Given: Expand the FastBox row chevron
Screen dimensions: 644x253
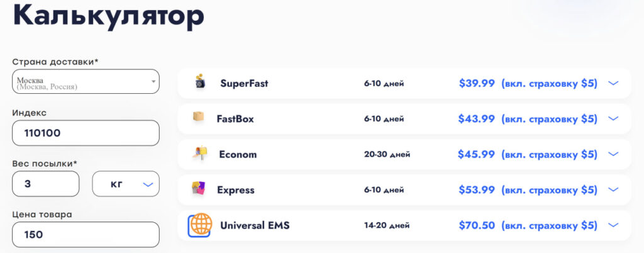Looking at the screenshot, I should click(613, 119).
